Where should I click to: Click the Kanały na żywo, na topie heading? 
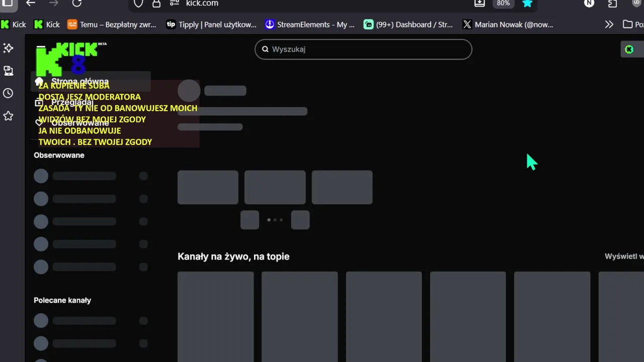point(233,256)
